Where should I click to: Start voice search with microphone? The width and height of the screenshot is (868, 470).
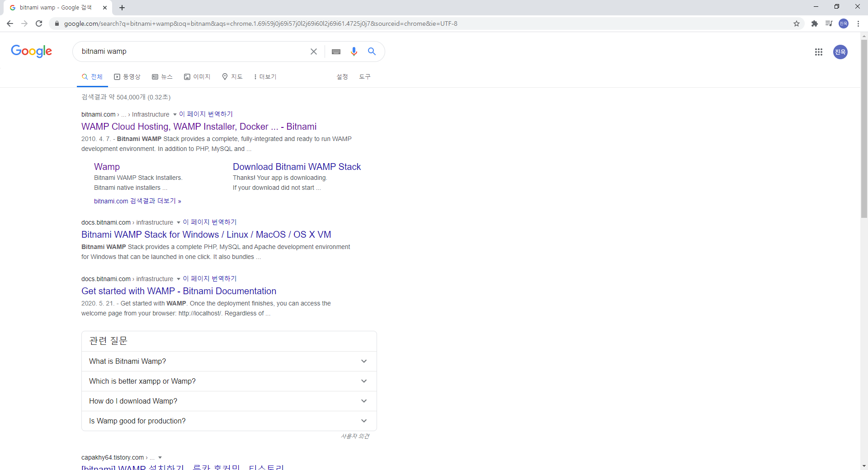[x=354, y=52]
